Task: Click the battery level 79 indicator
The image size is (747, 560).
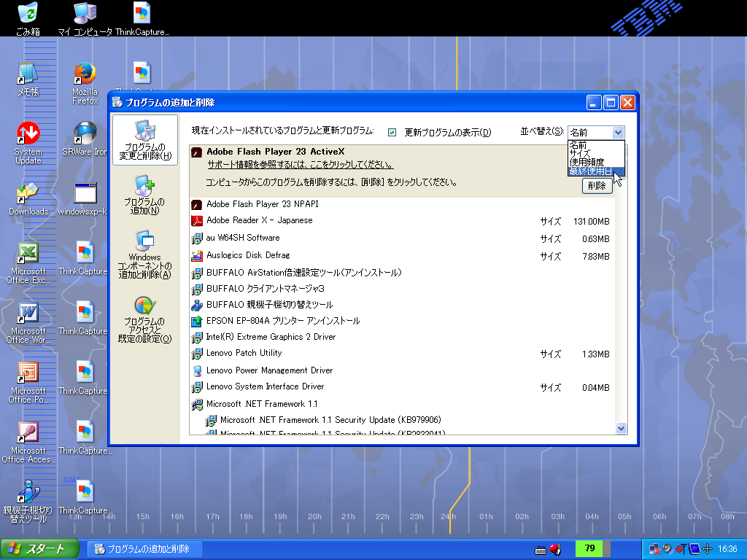Action: tap(592, 548)
